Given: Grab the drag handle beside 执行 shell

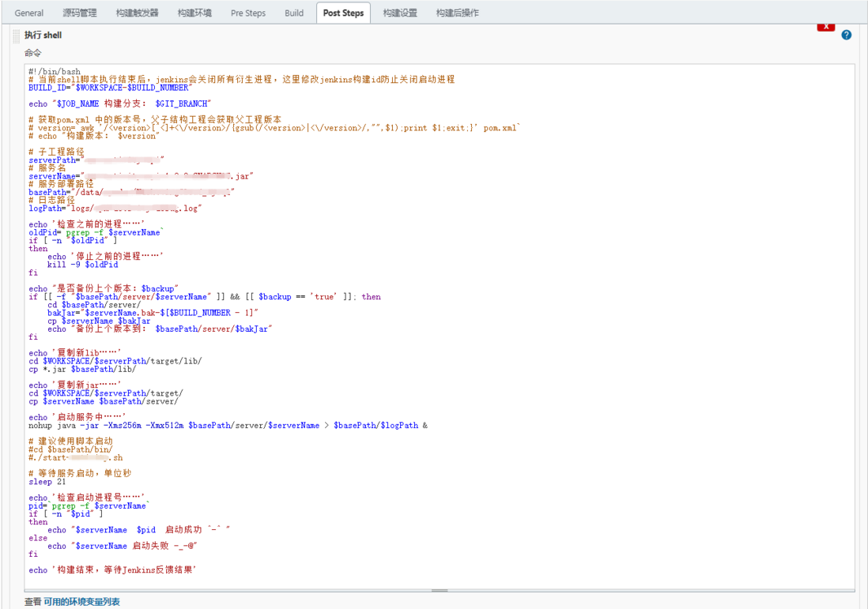Looking at the screenshot, I should click(16, 36).
